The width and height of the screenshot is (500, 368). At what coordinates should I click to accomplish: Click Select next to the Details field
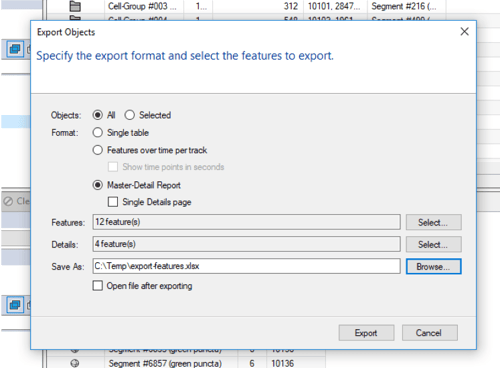(433, 244)
